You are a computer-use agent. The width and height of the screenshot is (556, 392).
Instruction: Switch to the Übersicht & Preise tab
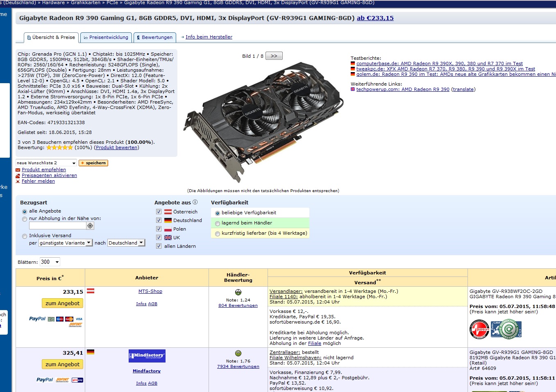pyautogui.click(x=51, y=37)
